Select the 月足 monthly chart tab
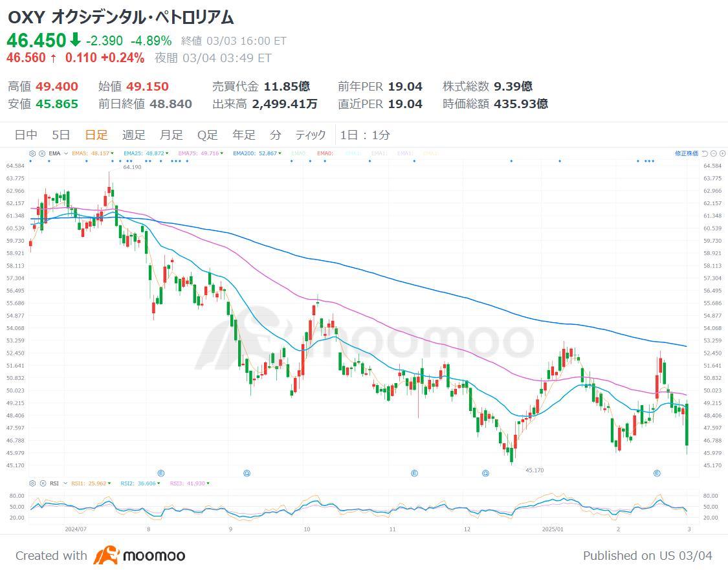728x576 pixels. 171,135
